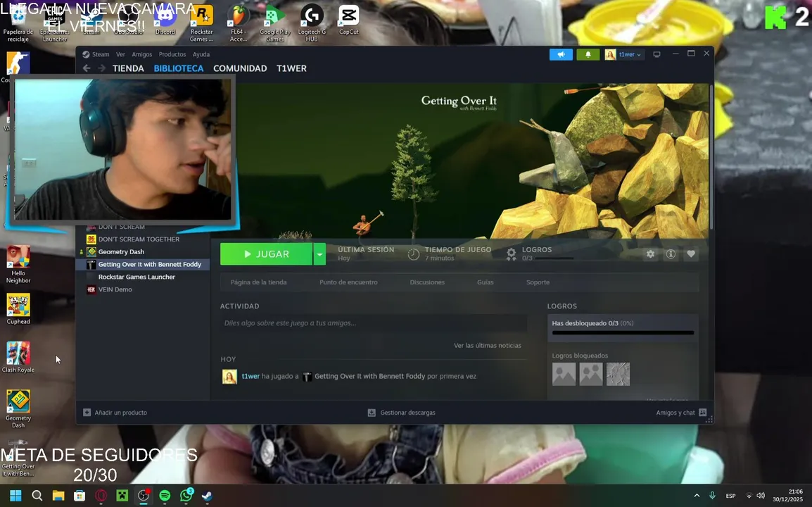This screenshot has height=507, width=812.
Task: Click Añadir un producto
Action: pos(115,413)
